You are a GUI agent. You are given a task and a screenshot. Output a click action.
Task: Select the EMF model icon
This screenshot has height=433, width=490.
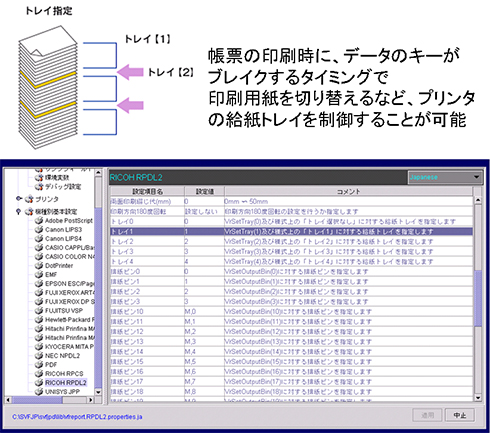39,274
